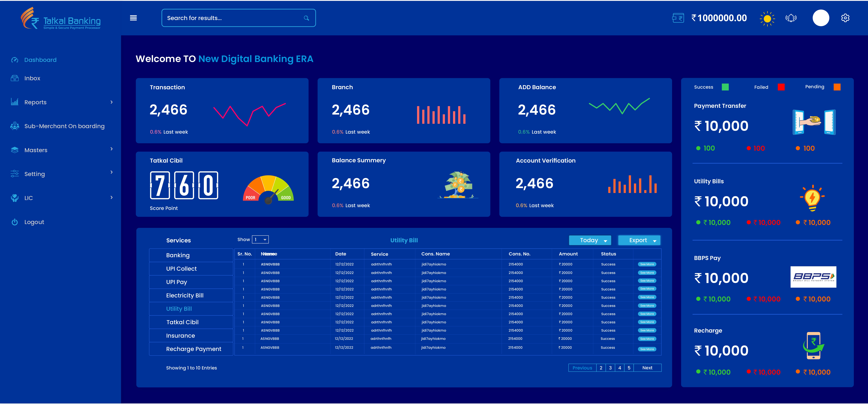Viewport: 868px width, 405px height.
Task: Toggle light mode with sun icon
Action: (767, 19)
